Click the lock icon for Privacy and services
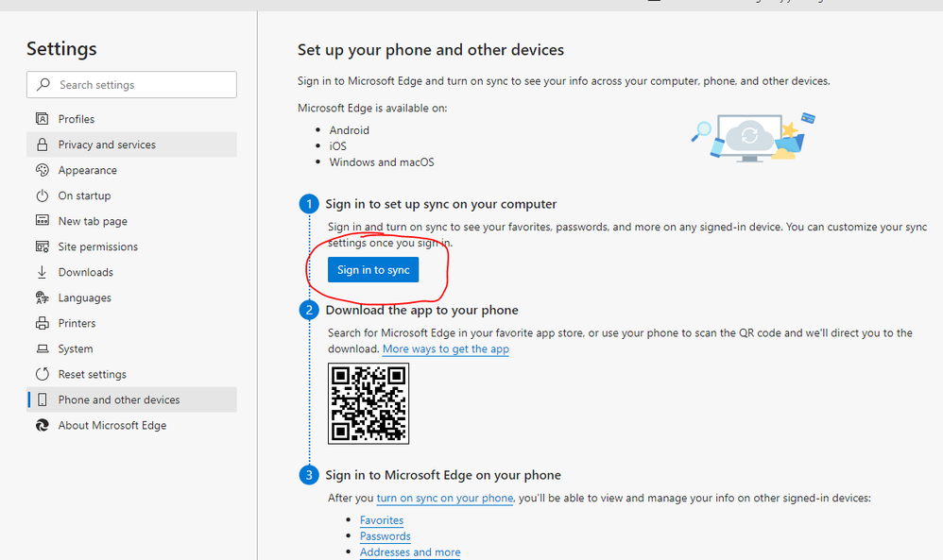This screenshot has width=943, height=560. click(43, 144)
